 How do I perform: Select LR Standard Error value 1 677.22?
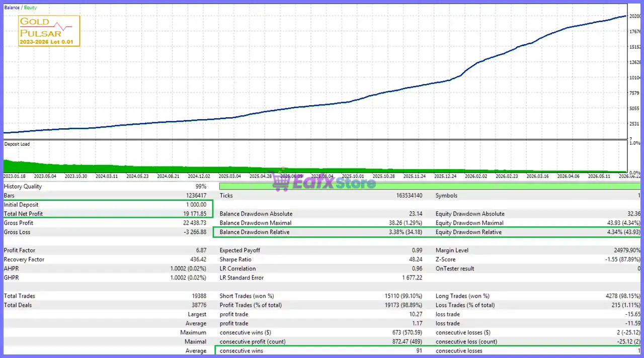tap(412, 278)
